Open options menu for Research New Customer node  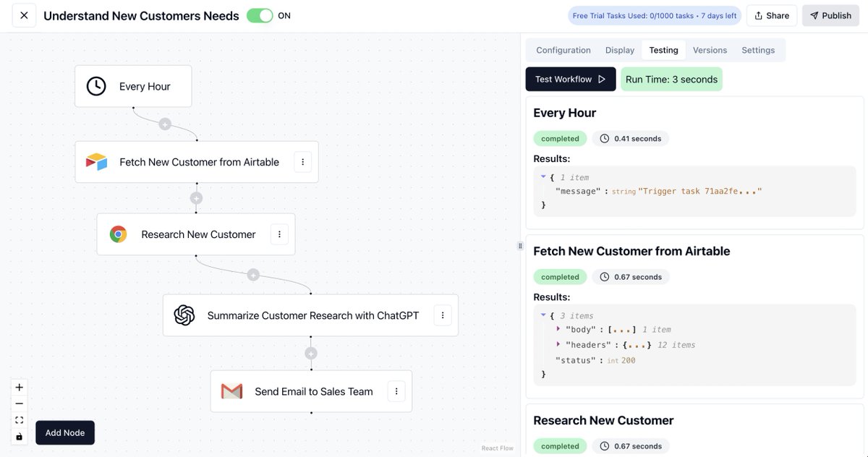click(279, 234)
